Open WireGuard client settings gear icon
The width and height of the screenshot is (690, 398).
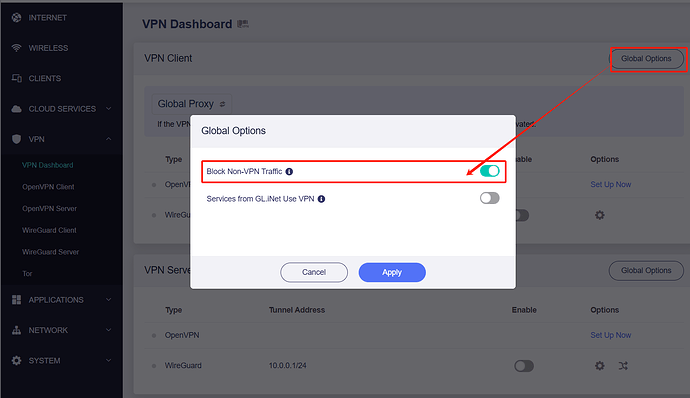point(599,215)
